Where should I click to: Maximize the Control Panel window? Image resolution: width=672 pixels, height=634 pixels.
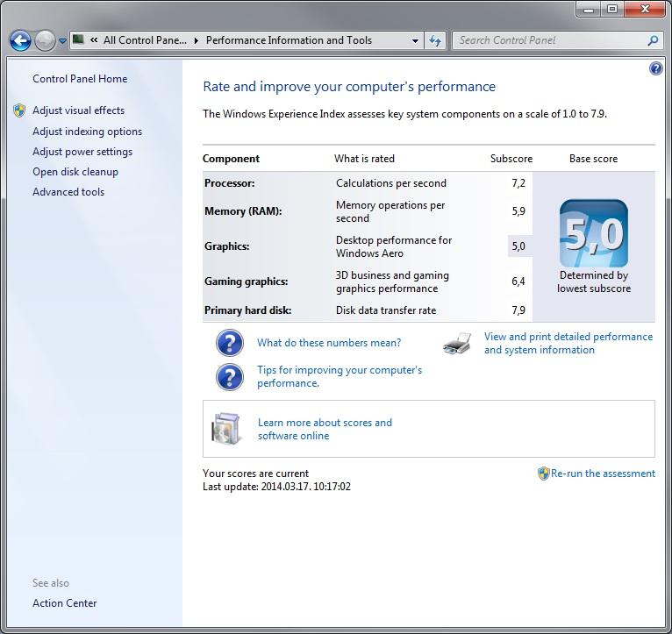tap(612, 10)
